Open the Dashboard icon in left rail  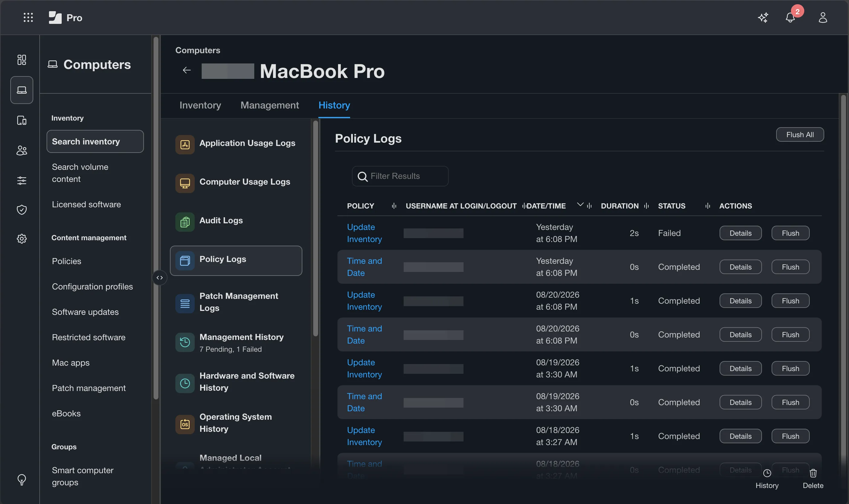coord(22,60)
